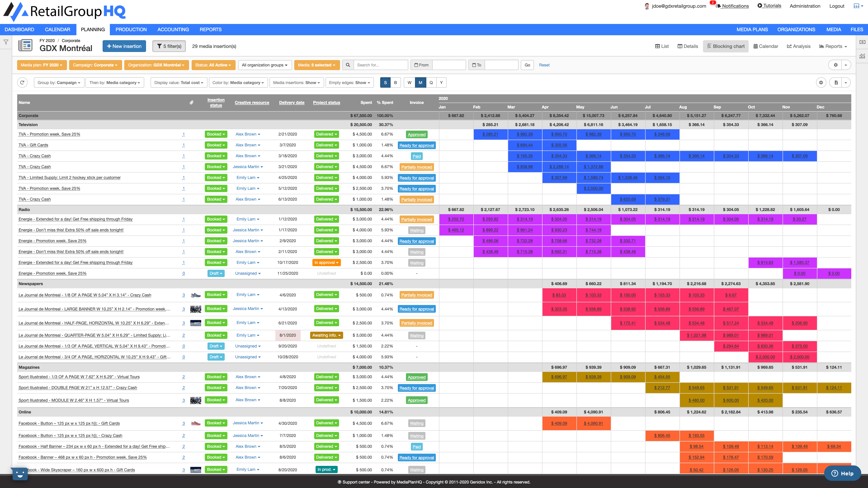Image resolution: width=868 pixels, height=488 pixels.
Task: Open the left filter funnel sidebar icon
Action: 6,42
